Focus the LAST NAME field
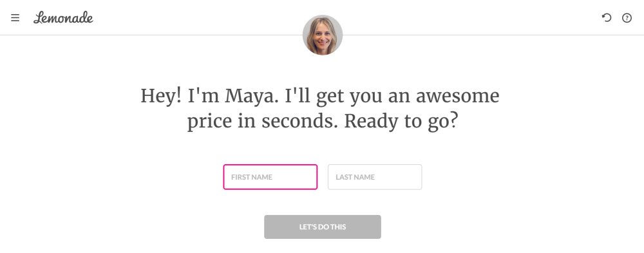This screenshot has height=253, width=644. (x=375, y=177)
